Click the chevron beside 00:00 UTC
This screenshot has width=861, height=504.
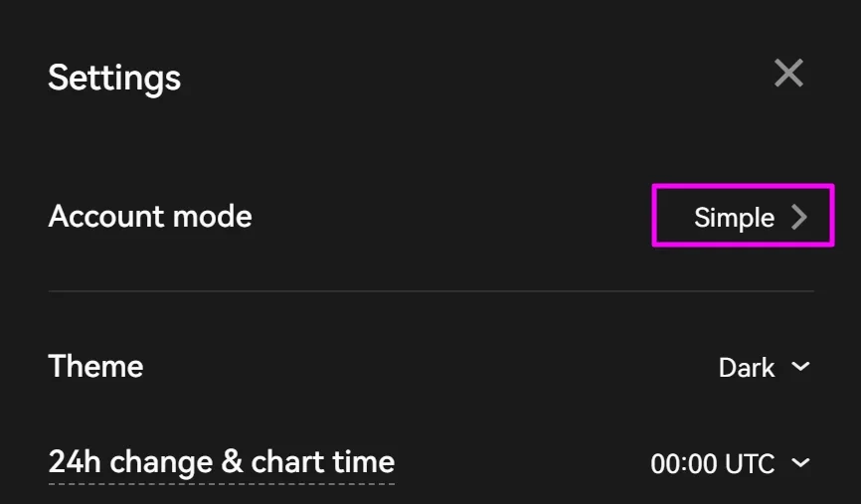click(800, 462)
